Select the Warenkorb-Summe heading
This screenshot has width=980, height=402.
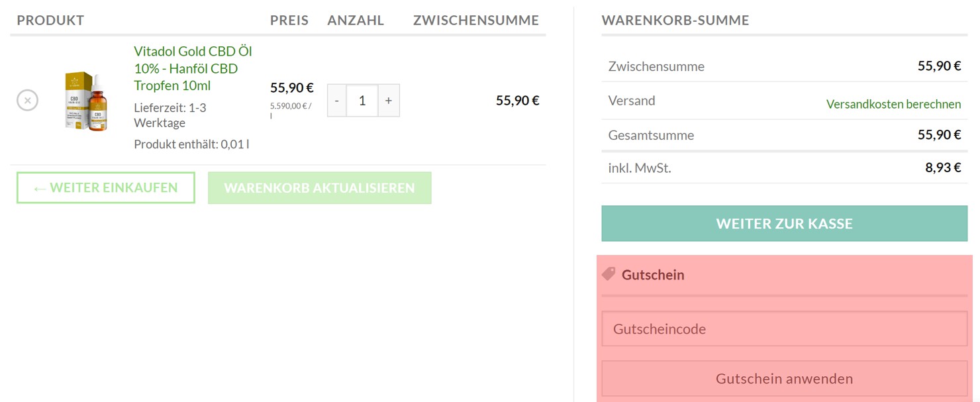[675, 21]
